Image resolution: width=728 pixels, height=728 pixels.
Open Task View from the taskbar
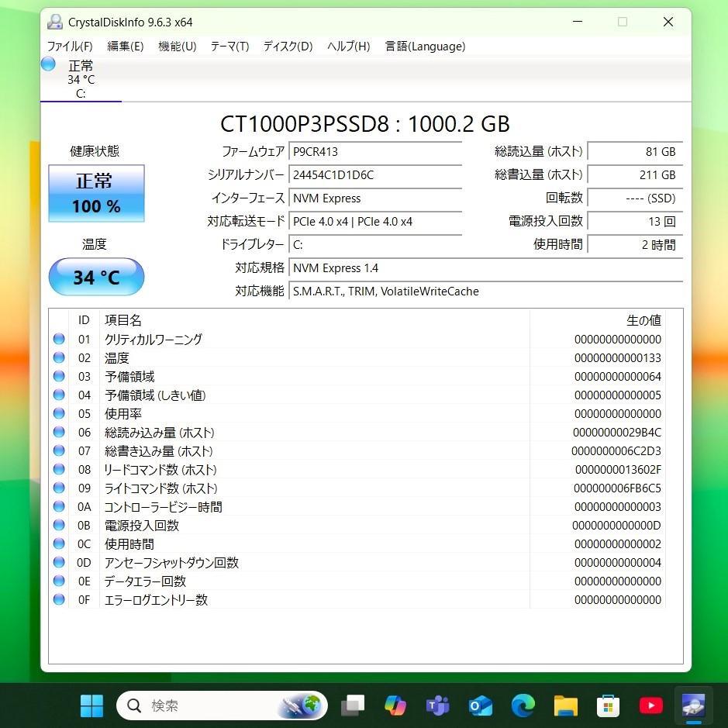353,706
